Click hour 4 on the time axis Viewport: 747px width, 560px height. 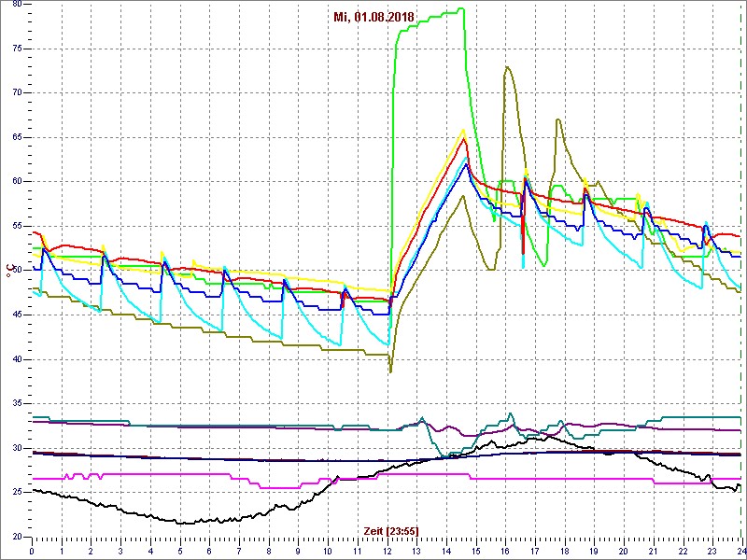pyautogui.click(x=150, y=550)
